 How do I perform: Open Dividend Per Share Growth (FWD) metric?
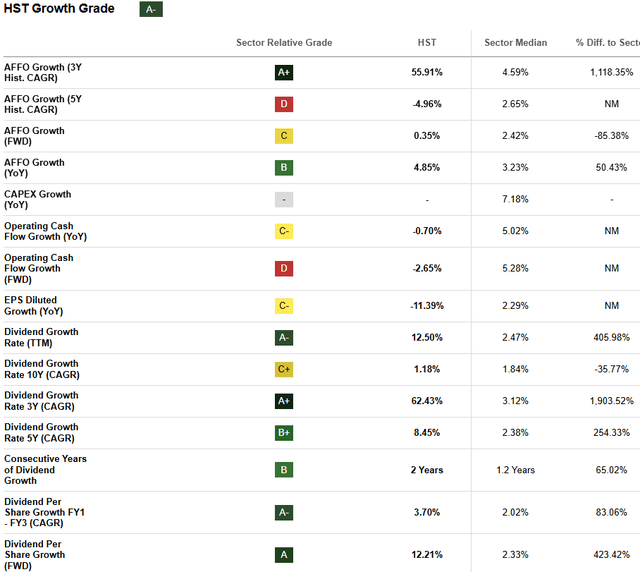[x=35, y=555]
